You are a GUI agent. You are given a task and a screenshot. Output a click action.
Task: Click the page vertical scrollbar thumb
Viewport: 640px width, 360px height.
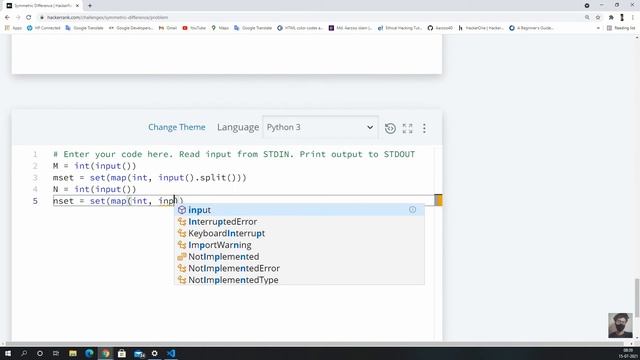click(637, 298)
